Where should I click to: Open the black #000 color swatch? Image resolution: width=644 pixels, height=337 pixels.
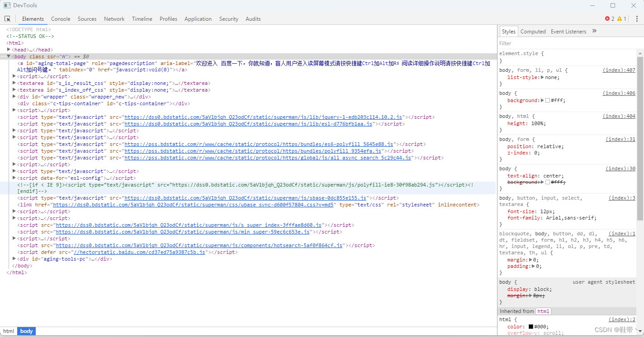[531, 326]
